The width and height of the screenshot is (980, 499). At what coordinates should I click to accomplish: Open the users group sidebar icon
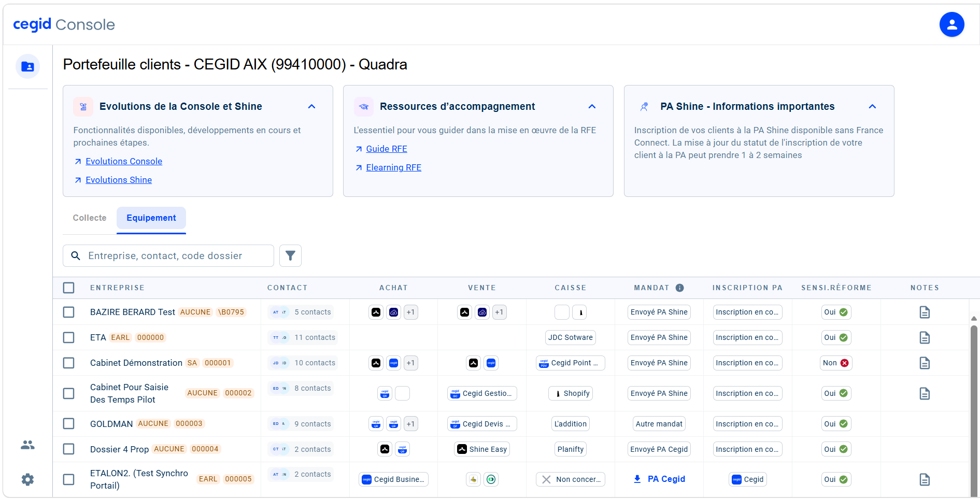pyautogui.click(x=28, y=445)
